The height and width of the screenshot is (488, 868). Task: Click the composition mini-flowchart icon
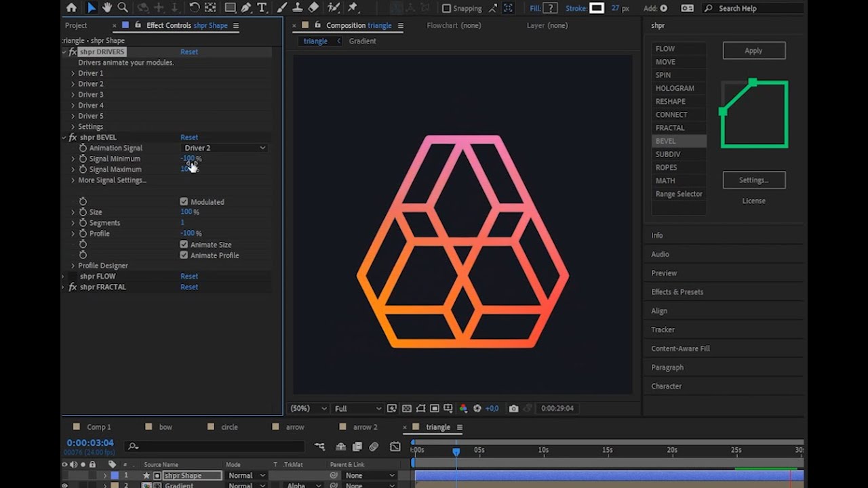[x=319, y=447]
